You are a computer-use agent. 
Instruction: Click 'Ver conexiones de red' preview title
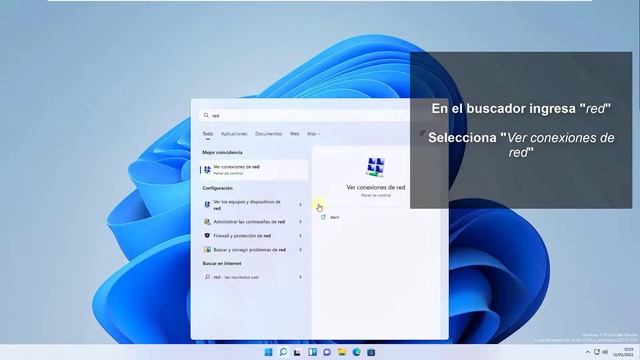(x=376, y=187)
